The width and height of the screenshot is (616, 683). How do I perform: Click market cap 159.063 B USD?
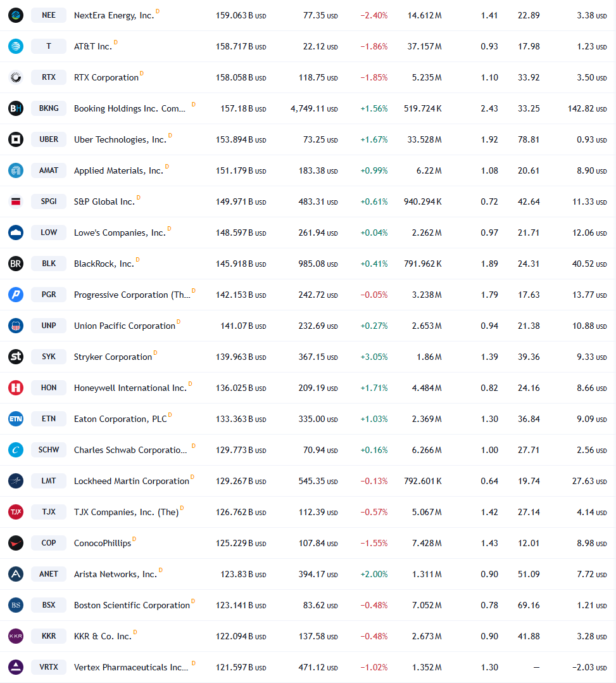click(x=241, y=16)
